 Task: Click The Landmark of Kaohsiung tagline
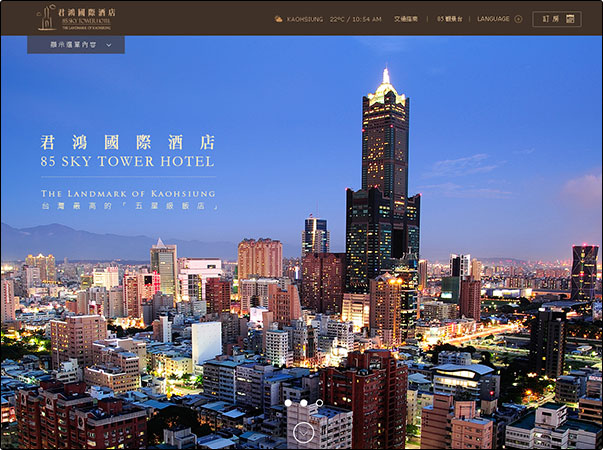[127, 193]
